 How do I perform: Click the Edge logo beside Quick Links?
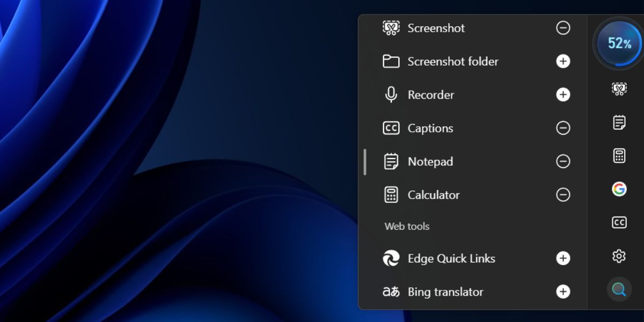coord(390,258)
